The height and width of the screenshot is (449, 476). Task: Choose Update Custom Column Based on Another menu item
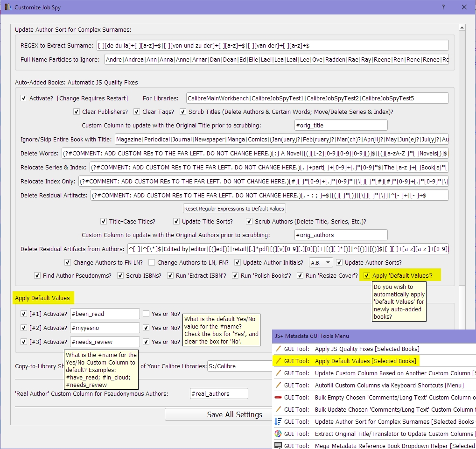pos(374,373)
